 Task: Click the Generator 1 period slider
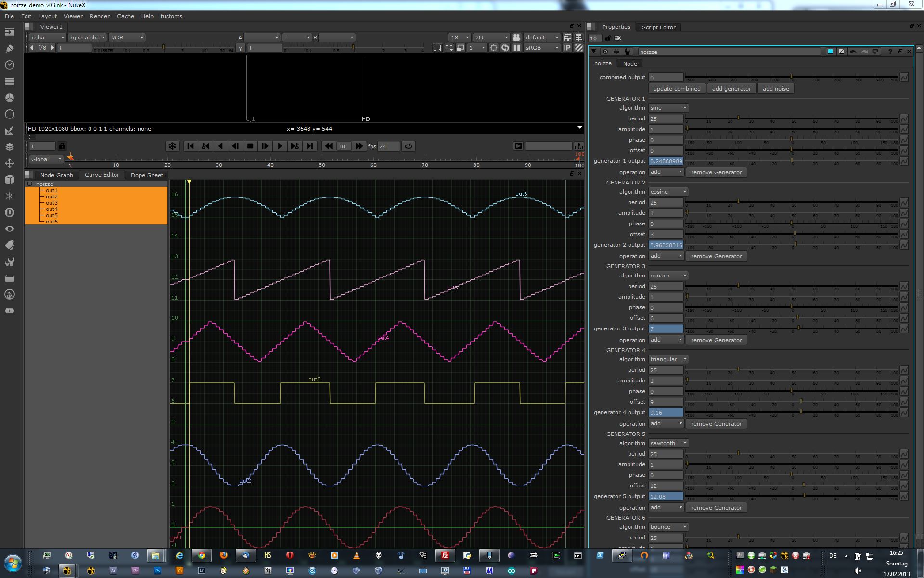click(x=792, y=118)
